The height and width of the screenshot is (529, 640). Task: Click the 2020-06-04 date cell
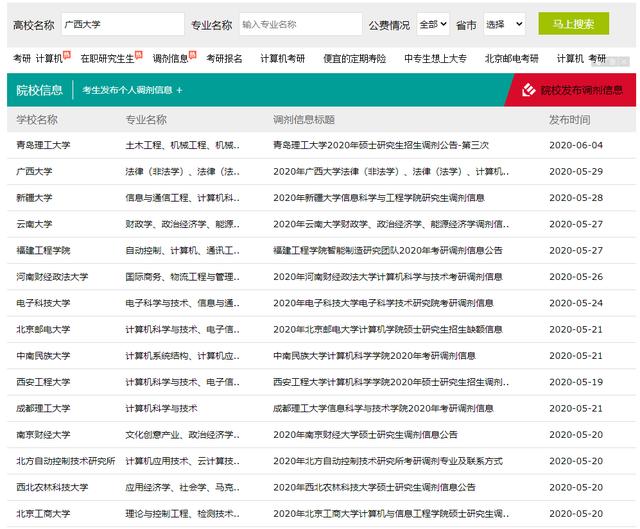point(576,145)
